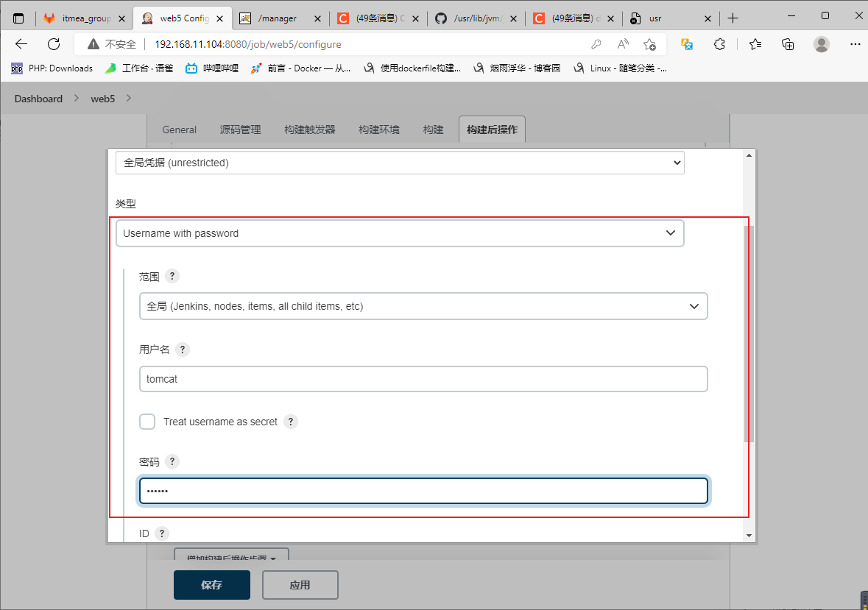Show help for 用户名 field
868x610 pixels.
(x=182, y=350)
